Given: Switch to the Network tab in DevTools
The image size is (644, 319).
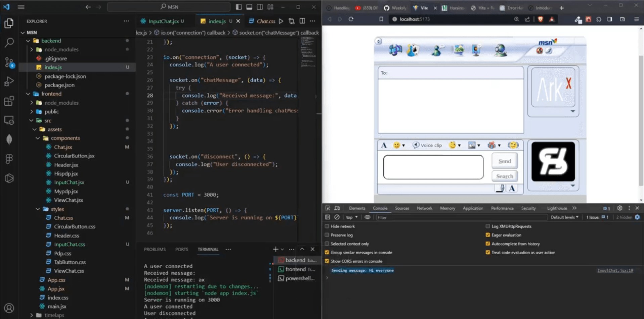Looking at the screenshot, I should pos(424,208).
